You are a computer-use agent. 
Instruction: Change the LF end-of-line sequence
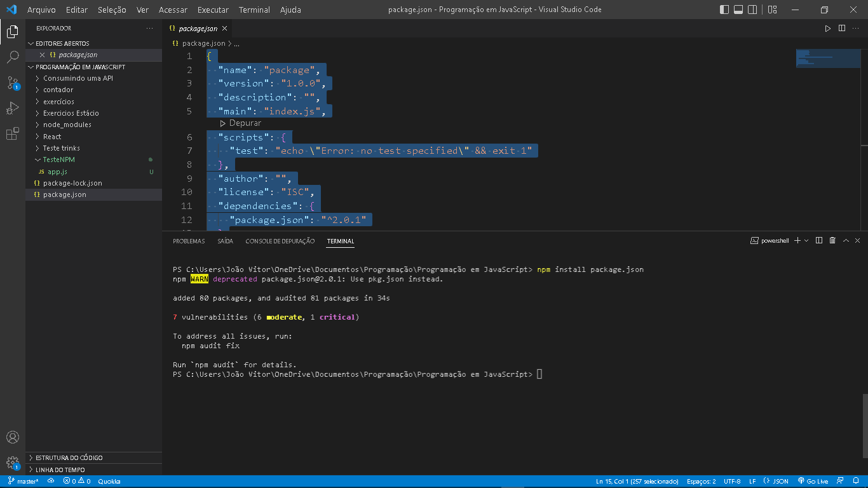(752, 482)
